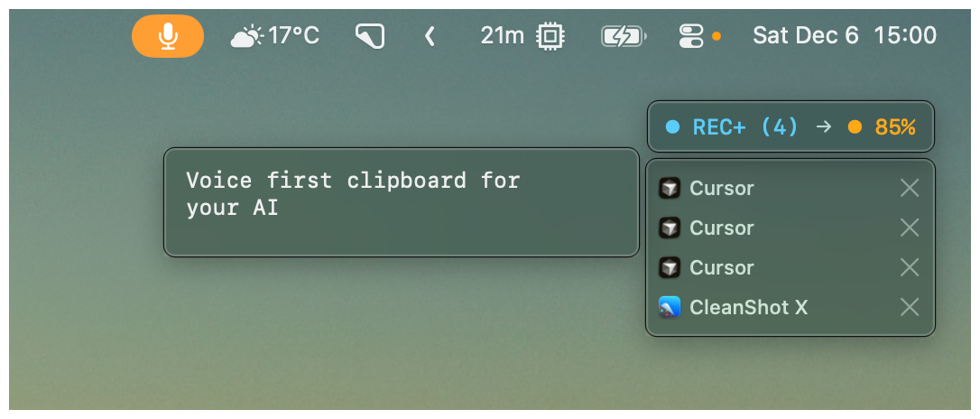Click the orange microphone recording icon

click(168, 35)
